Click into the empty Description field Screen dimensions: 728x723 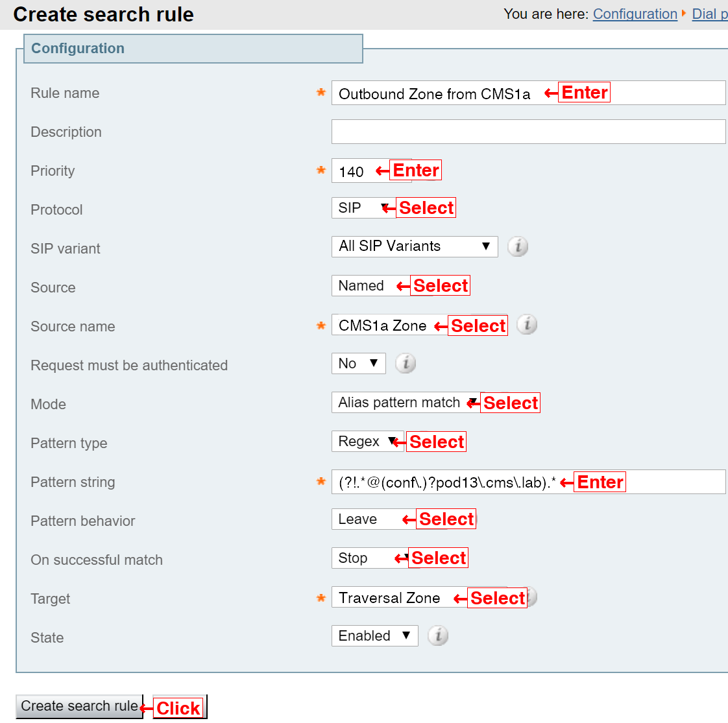(x=528, y=132)
